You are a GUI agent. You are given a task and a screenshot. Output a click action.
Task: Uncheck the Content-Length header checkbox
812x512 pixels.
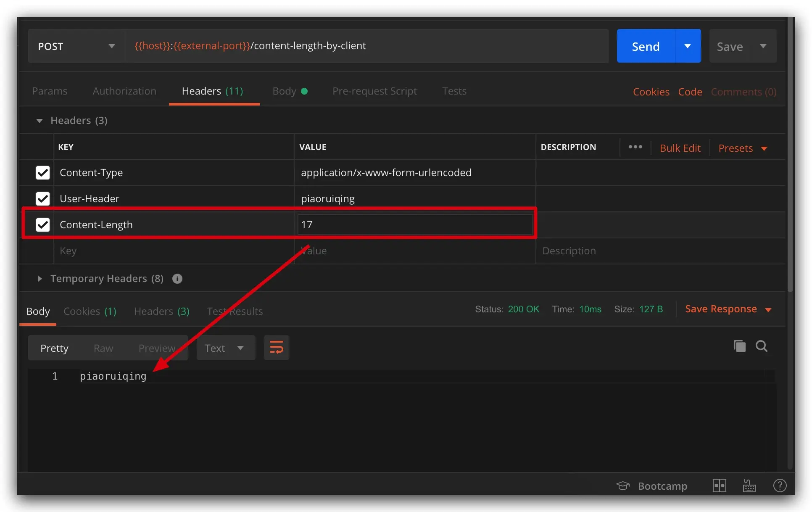43,225
